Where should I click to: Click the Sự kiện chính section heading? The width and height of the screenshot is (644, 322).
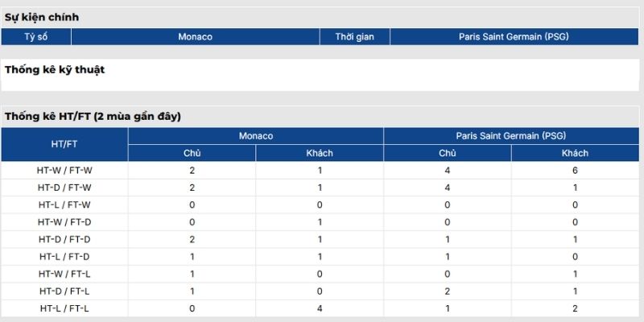click(42, 17)
